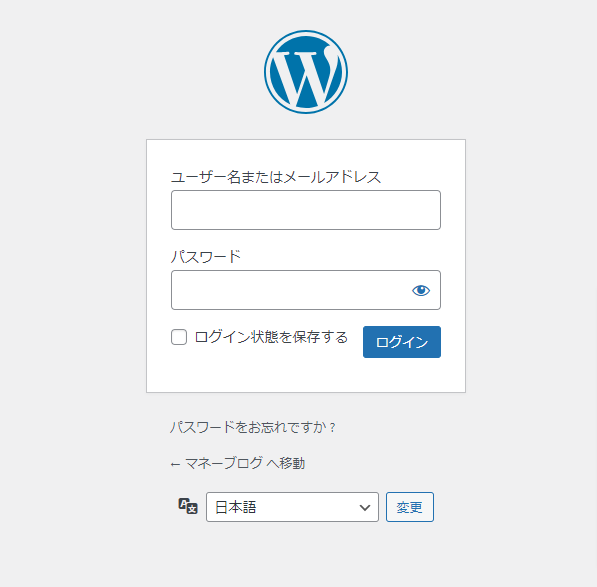597x587 pixels.
Task: Submit the form with ログイン button
Action: click(402, 342)
